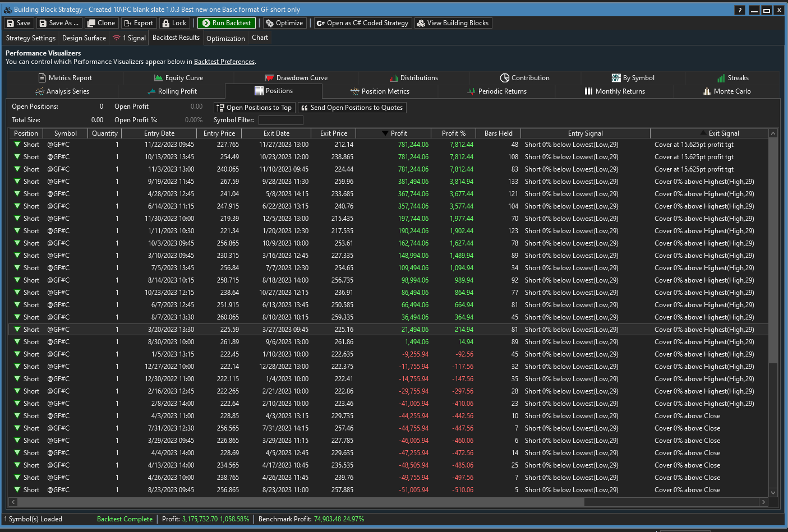Open Optimize settings from toolbar
The width and height of the screenshot is (788, 532).
(284, 23)
